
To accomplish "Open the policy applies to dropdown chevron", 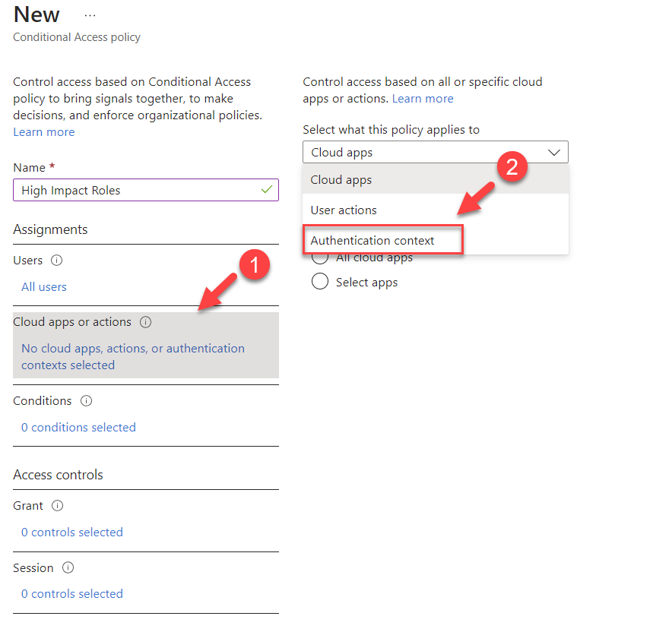I will (556, 152).
